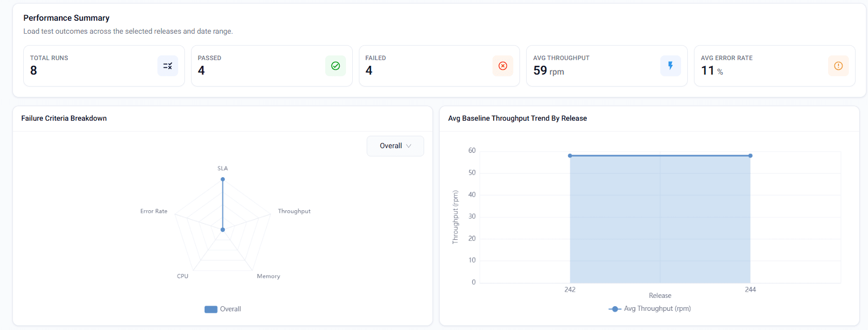
Task: Click the Release x-axis title
Action: click(660, 296)
